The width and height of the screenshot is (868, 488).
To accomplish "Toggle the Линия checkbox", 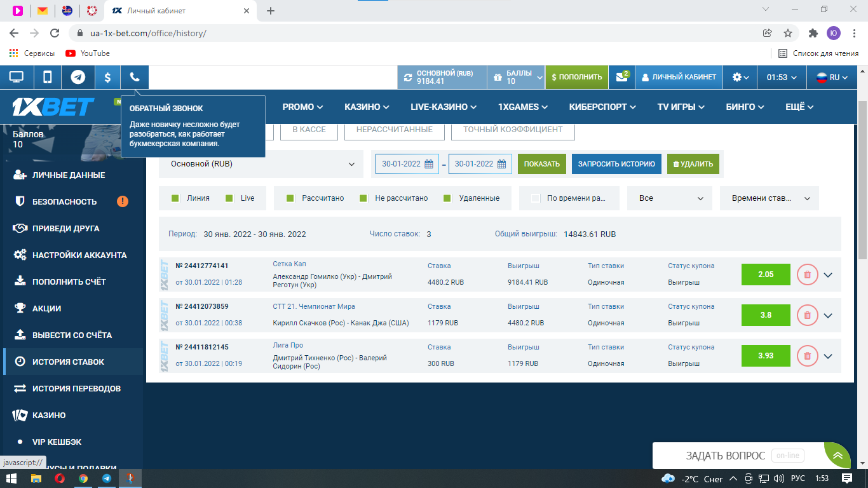I will click(x=175, y=198).
